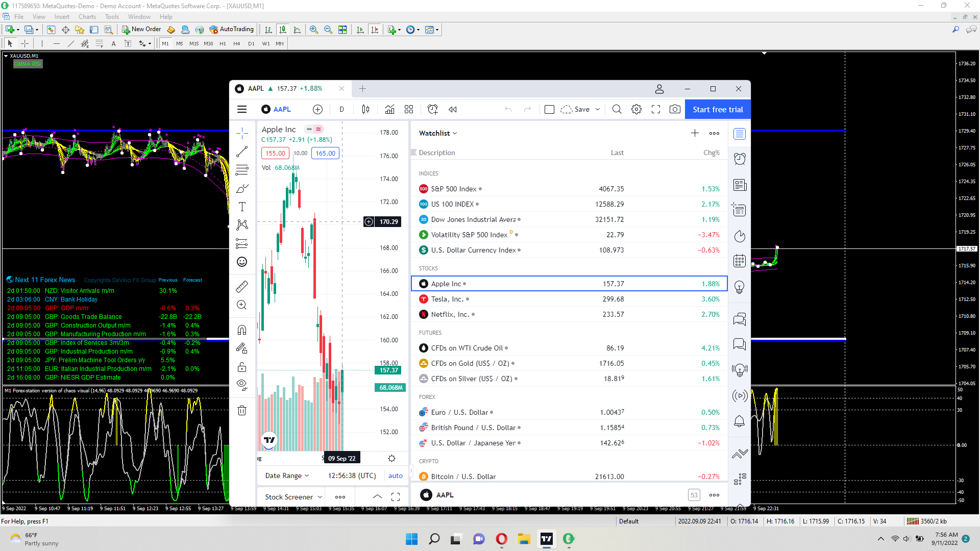Select Tesla, Inc. in the watchlist

(x=447, y=299)
